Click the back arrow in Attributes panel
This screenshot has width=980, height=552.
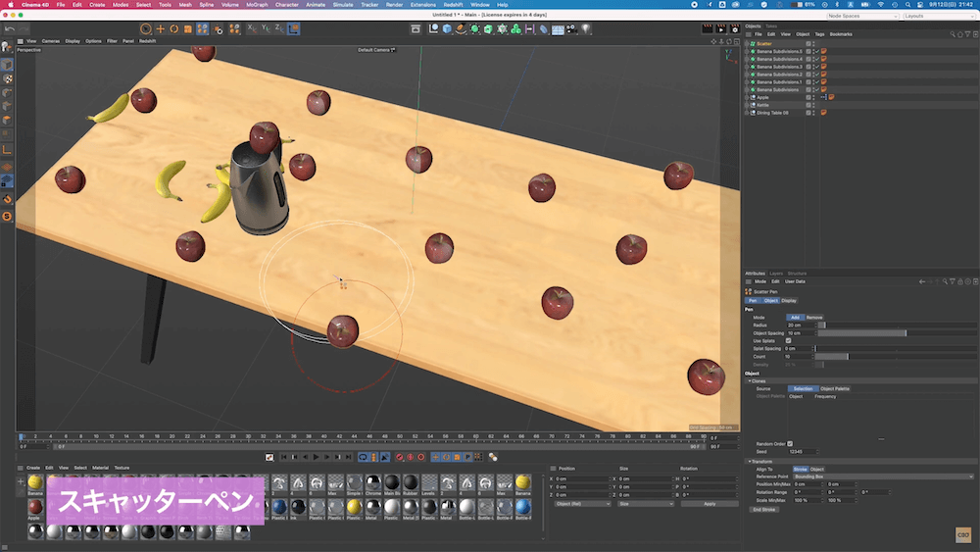tap(921, 281)
